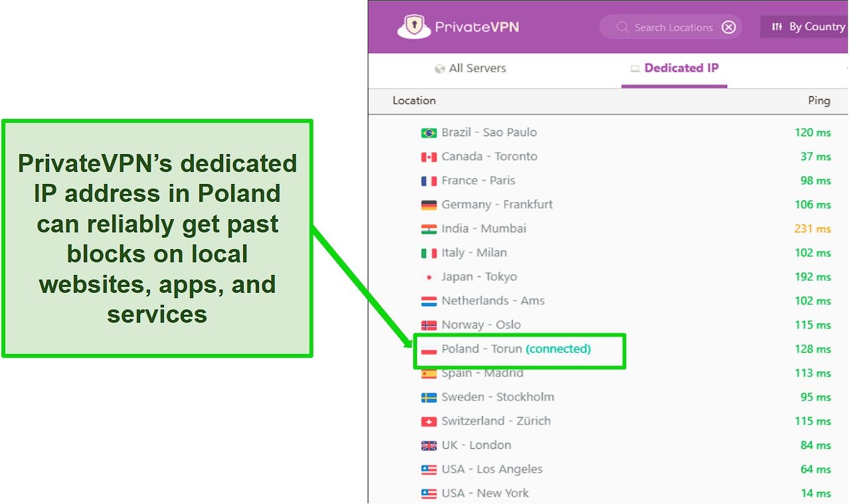Click the Spain flag icon
The image size is (850, 504).
click(429, 373)
